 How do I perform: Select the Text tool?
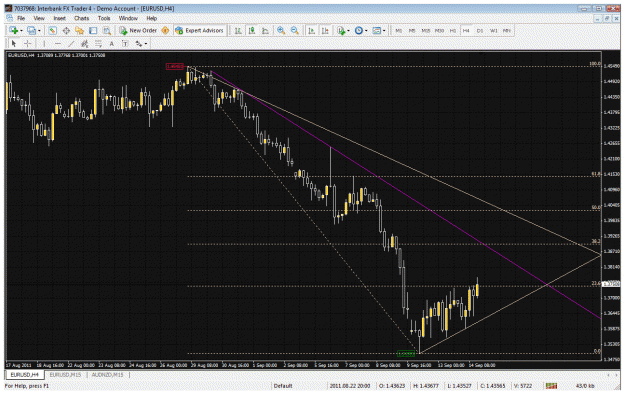[x=112, y=43]
